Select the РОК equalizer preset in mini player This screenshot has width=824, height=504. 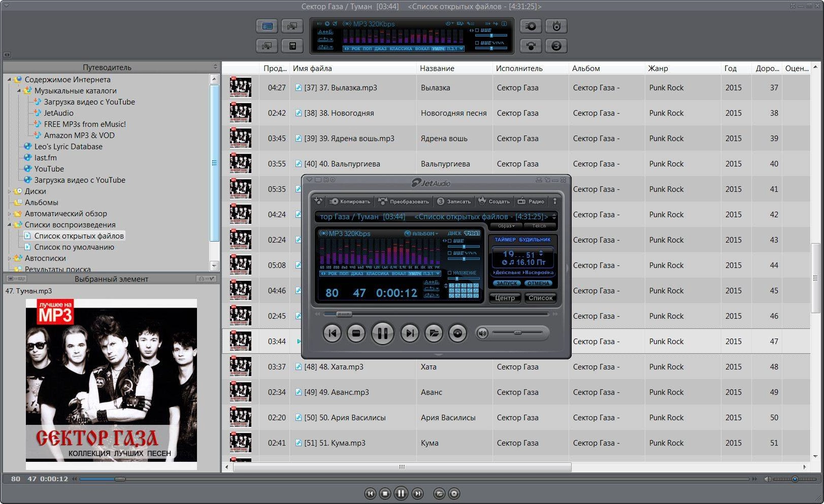tap(333, 274)
